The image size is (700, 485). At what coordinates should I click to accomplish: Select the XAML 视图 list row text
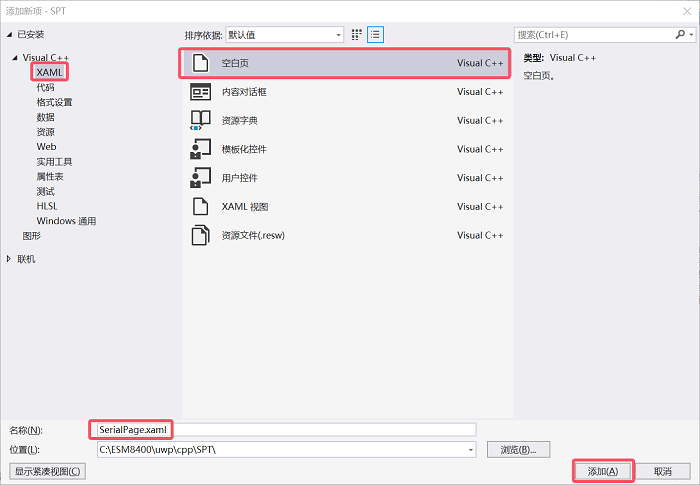pos(245,206)
